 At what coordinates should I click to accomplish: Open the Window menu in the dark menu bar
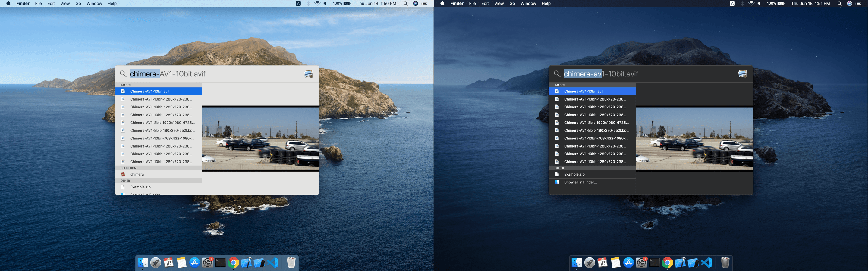[x=528, y=3]
